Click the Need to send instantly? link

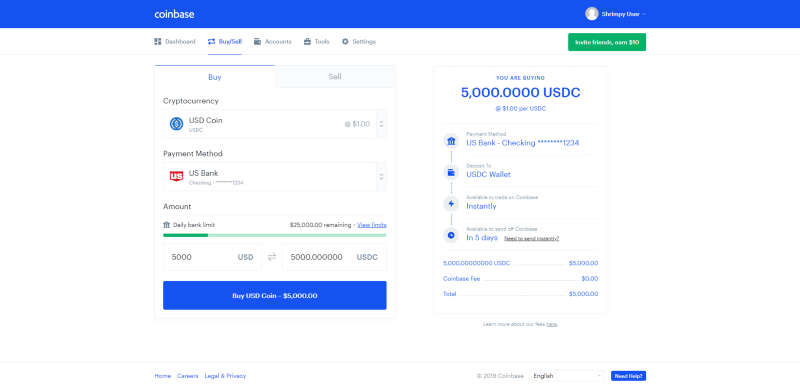click(x=531, y=238)
